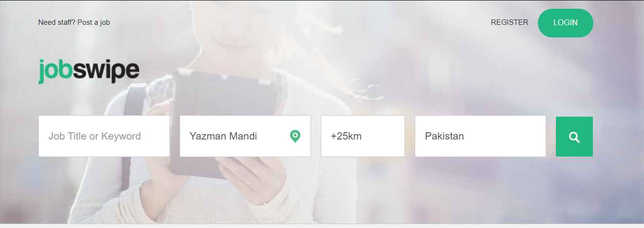This screenshot has height=228, width=644.
Task: Sign in using the LOGIN pill button
Action: tap(566, 23)
